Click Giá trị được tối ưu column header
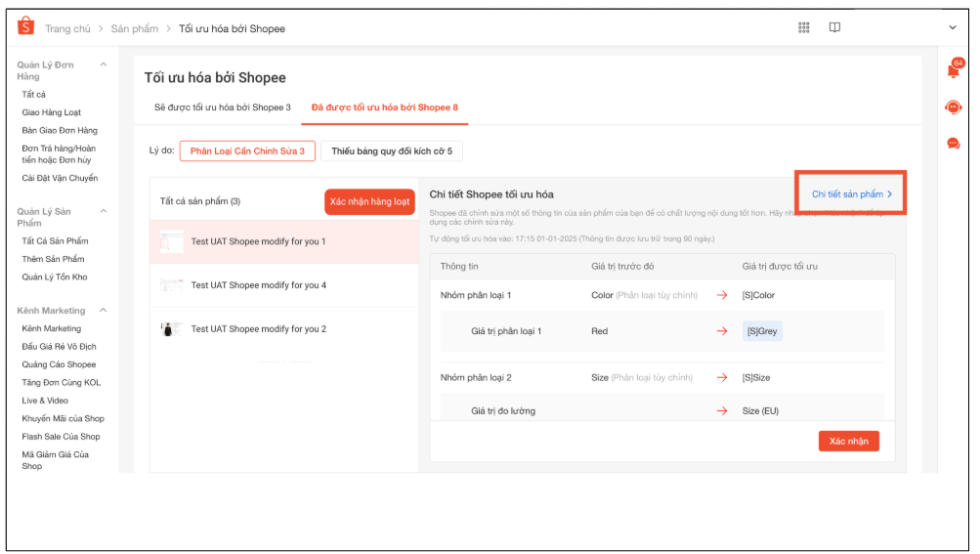980x554 pixels. [780, 267]
